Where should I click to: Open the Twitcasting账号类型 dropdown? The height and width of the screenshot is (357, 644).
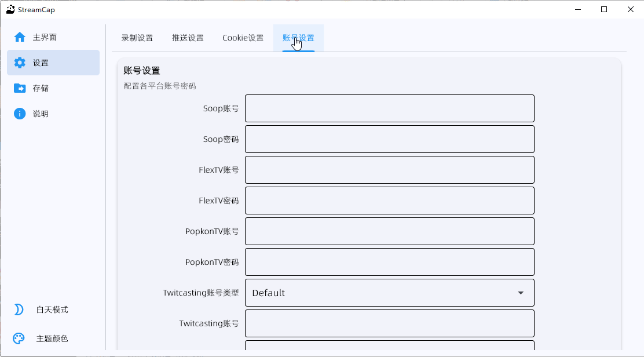pyautogui.click(x=389, y=293)
